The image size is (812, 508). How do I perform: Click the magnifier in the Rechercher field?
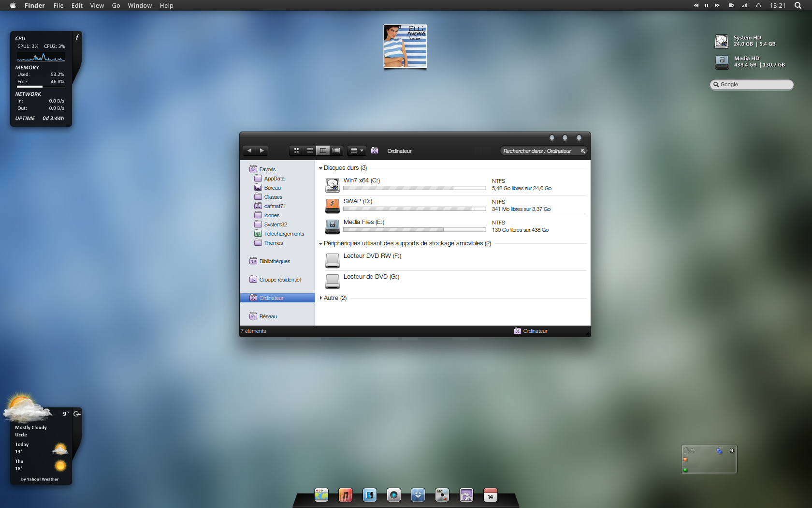tap(583, 151)
